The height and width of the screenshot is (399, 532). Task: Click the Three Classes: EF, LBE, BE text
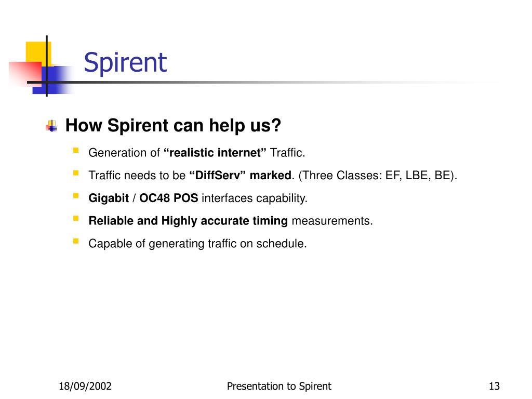(x=378, y=176)
